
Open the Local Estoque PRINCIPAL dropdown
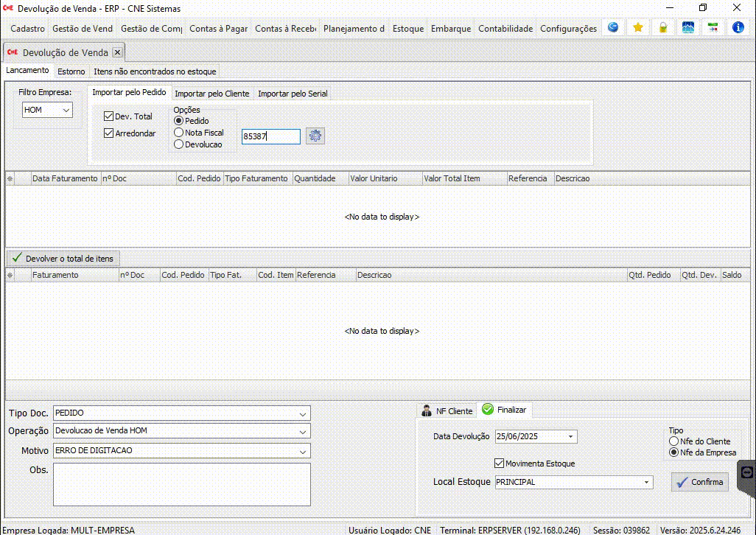click(x=647, y=483)
